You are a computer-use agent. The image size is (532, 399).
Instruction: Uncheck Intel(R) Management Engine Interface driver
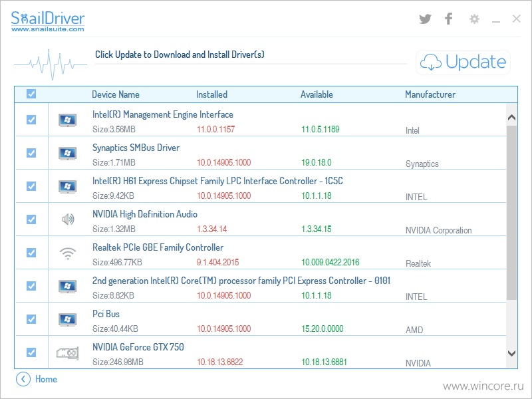(x=31, y=120)
